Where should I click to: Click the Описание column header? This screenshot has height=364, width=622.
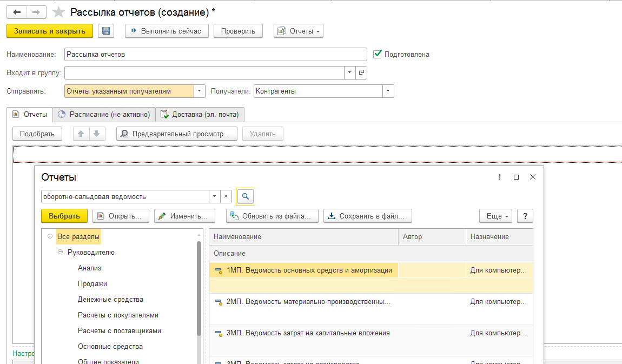(371, 253)
